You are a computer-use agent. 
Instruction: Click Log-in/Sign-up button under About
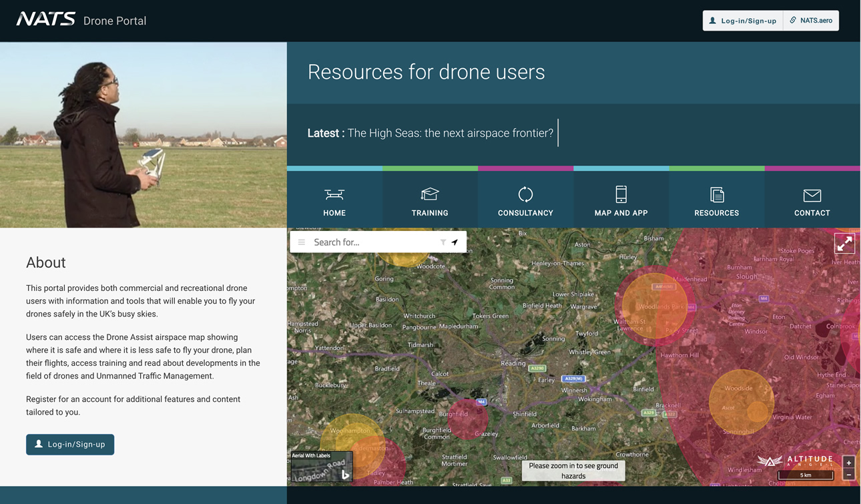coord(70,445)
